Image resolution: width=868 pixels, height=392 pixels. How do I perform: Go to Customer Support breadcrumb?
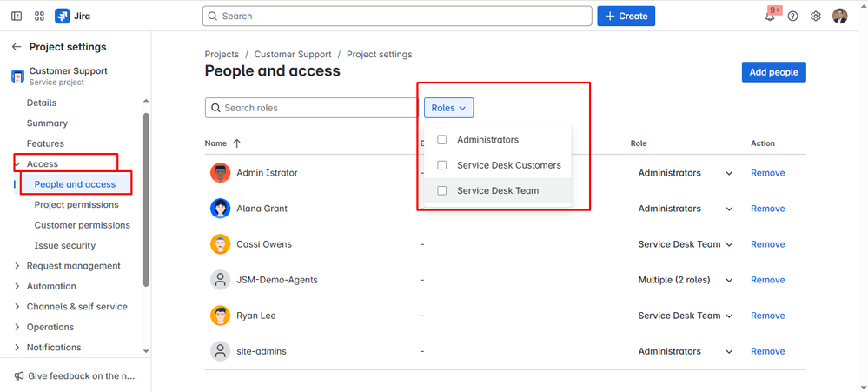[293, 54]
